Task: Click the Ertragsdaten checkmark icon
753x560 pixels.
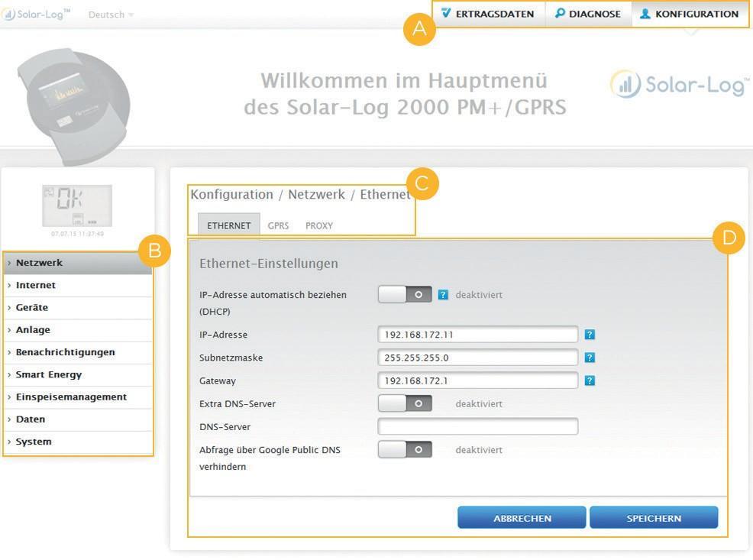Action: (446, 13)
